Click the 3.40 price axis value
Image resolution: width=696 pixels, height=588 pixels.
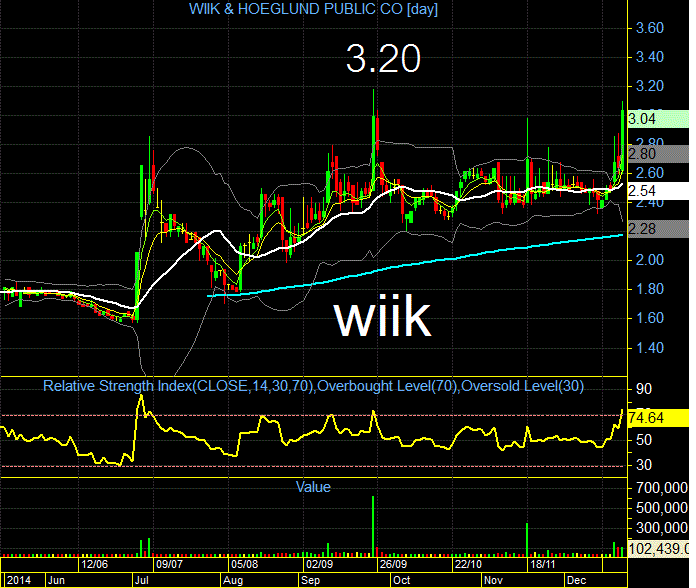pos(649,57)
